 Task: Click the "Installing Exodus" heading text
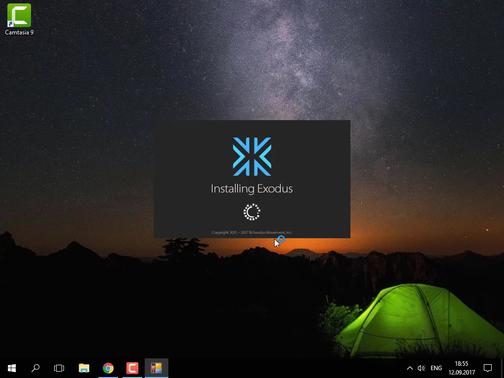(252, 189)
